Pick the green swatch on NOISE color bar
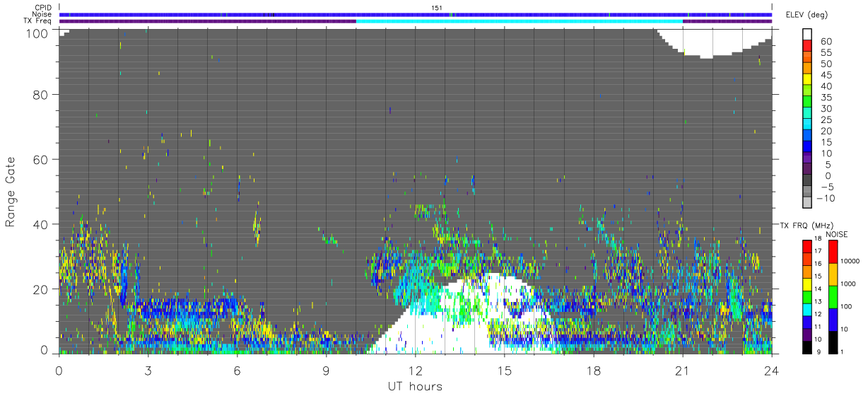 833,296
